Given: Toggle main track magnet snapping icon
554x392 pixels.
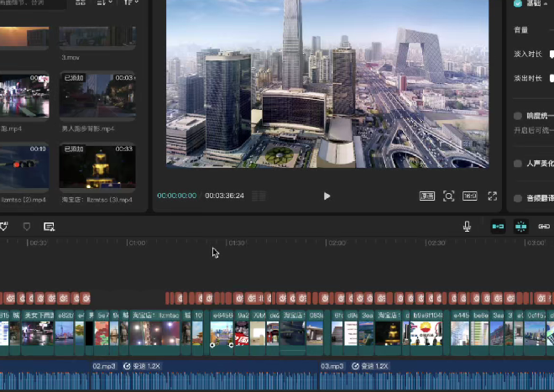Looking at the screenshot, I should click(x=498, y=227).
